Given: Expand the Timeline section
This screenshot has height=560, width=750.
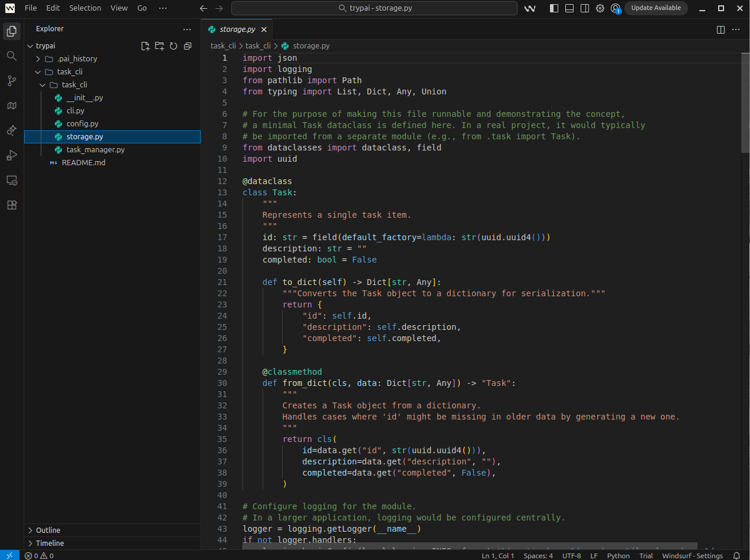Looking at the screenshot, I should click(50, 543).
